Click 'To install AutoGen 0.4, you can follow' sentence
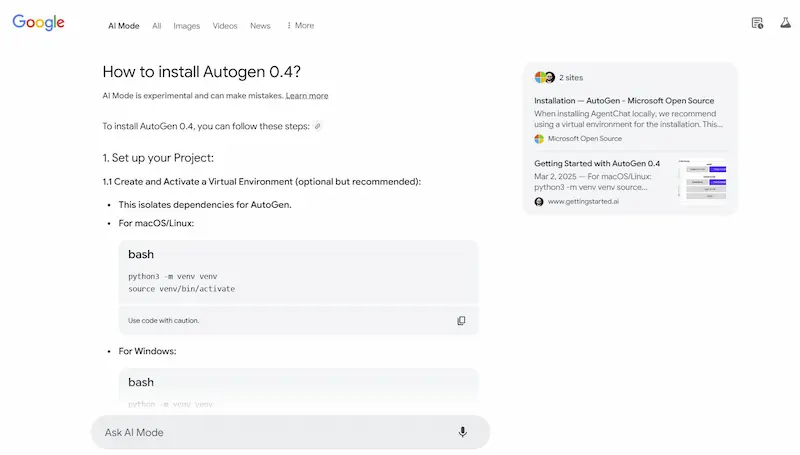Screen dimensions: 800x455 (x=206, y=126)
